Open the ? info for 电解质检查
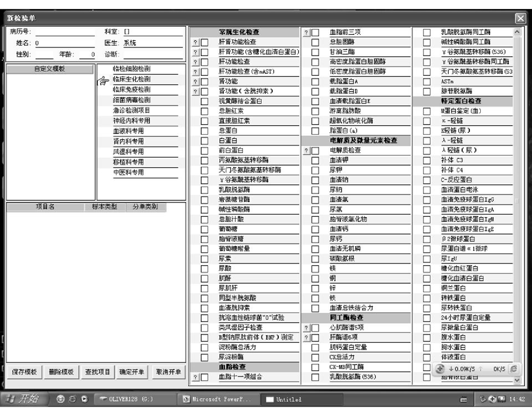The height and width of the screenshot is (416, 532). [x=306, y=151]
